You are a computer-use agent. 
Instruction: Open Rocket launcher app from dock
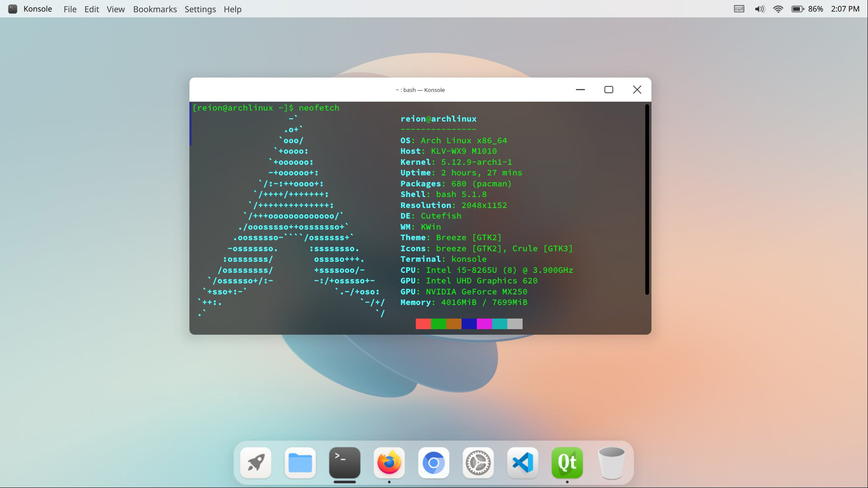[x=256, y=462]
